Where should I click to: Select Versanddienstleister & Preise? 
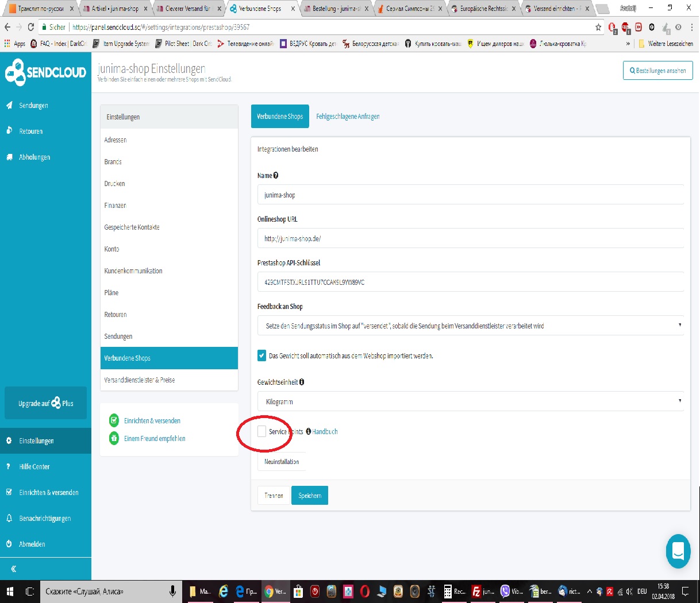coord(169,380)
